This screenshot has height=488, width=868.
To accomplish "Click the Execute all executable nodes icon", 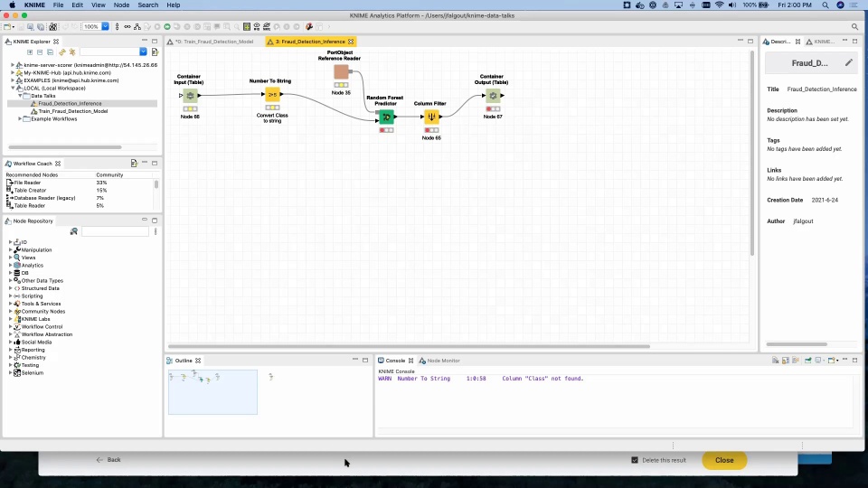I will coord(167,26).
